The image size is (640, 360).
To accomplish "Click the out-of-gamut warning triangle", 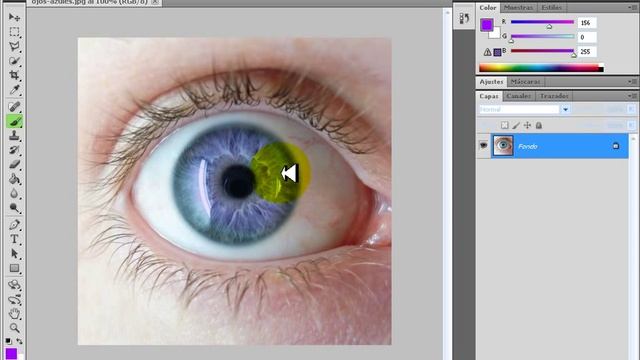I will point(487,52).
